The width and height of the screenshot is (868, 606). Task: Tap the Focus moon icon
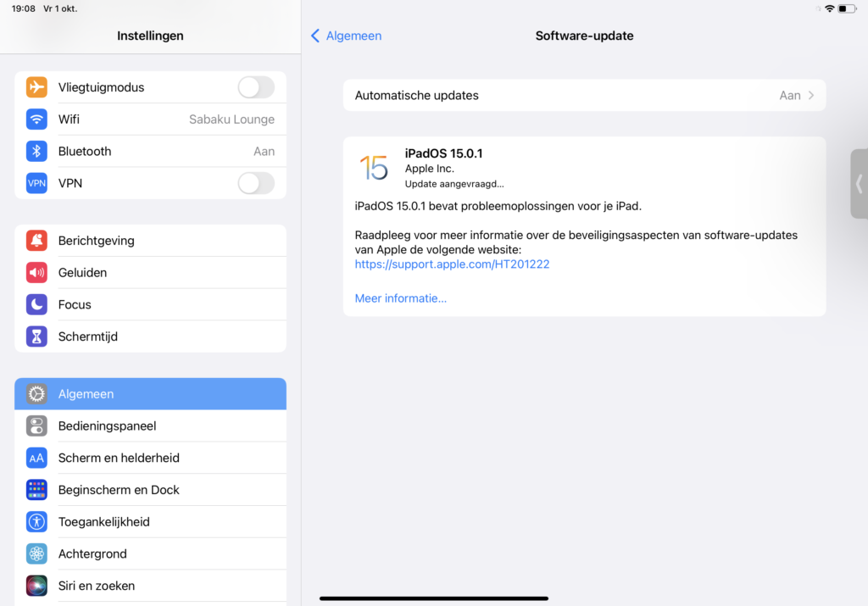36,305
